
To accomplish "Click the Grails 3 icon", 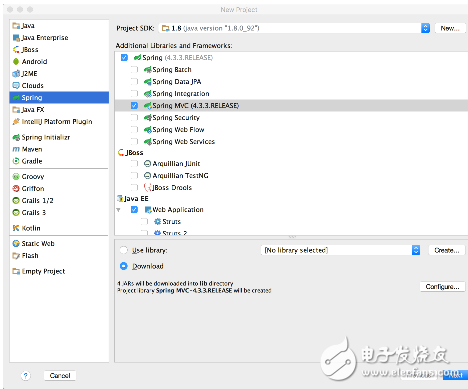I will [x=16, y=213].
